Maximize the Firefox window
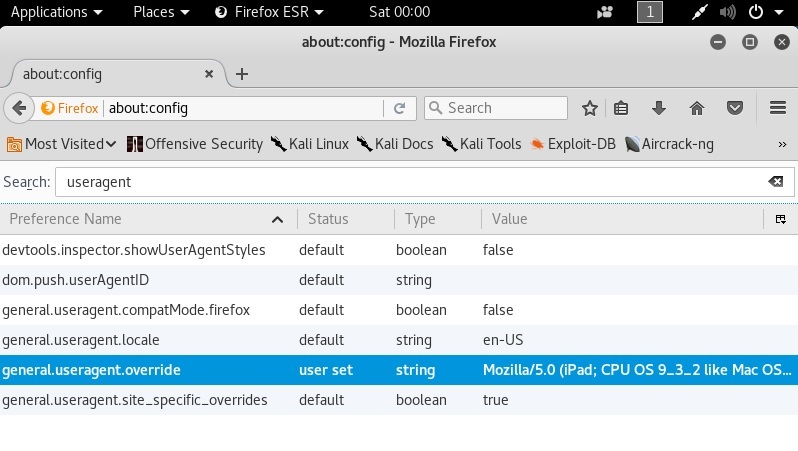Viewport: 798px width, 451px height. coord(750,42)
